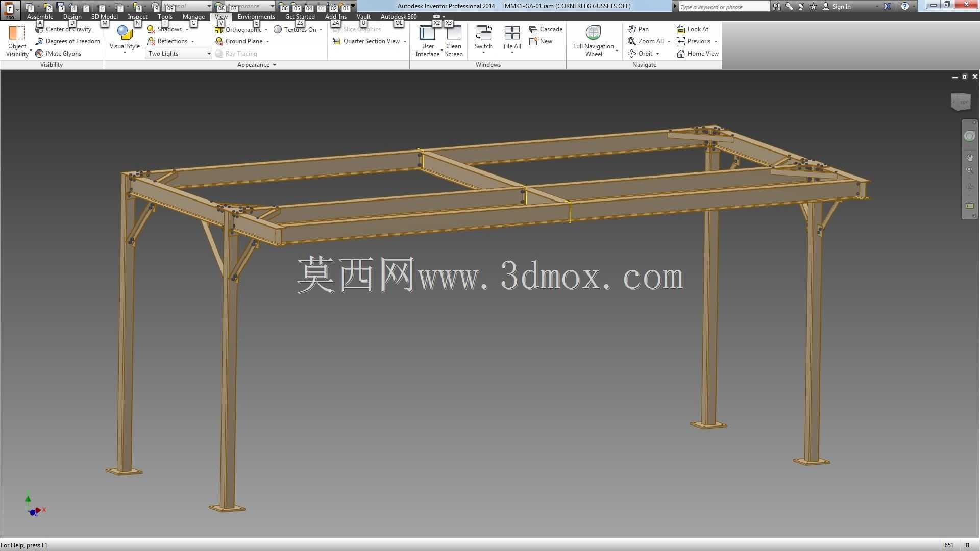980x551 pixels.
Task: Select the Orbit tool in ribbon
Action: click(640, 54)
